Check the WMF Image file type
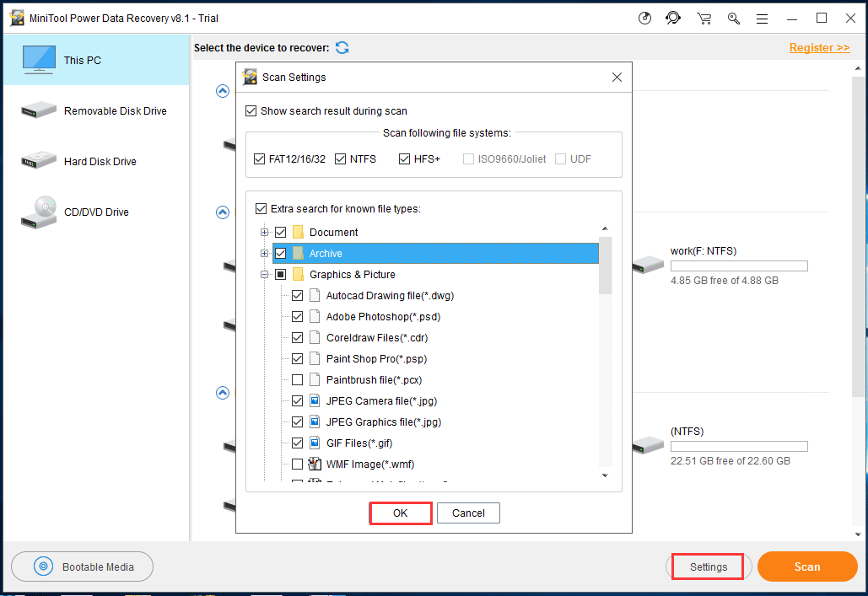The width and height of the screenshot is (868, 596). click(297, 464)
